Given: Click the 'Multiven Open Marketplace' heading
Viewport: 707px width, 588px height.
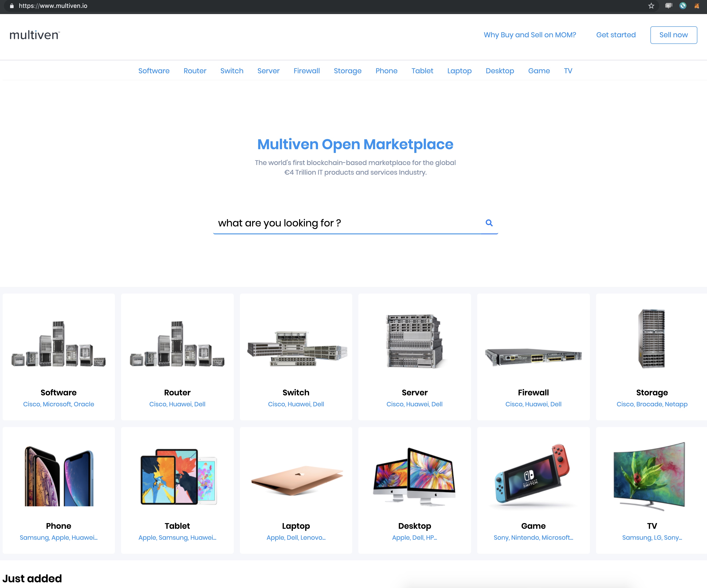Looking at the screenshot, I should pyautogui.click(x=355, y=144).
